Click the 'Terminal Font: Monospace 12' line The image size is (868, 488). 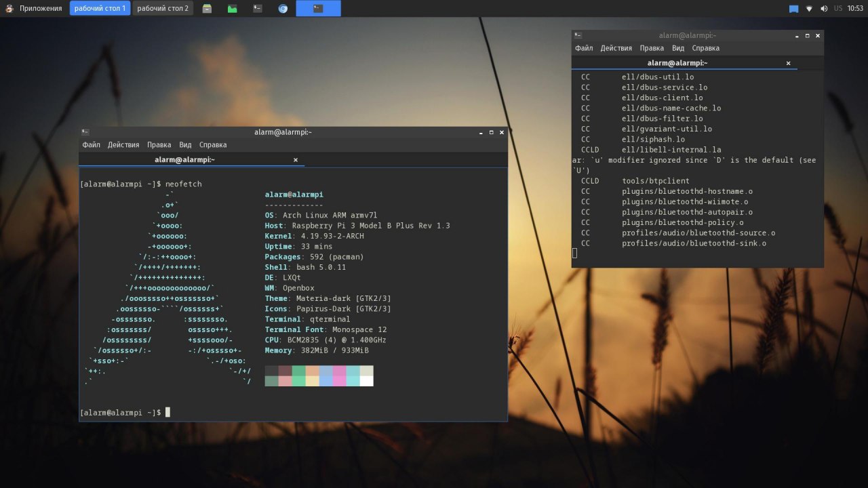click(x=326, y=330)
